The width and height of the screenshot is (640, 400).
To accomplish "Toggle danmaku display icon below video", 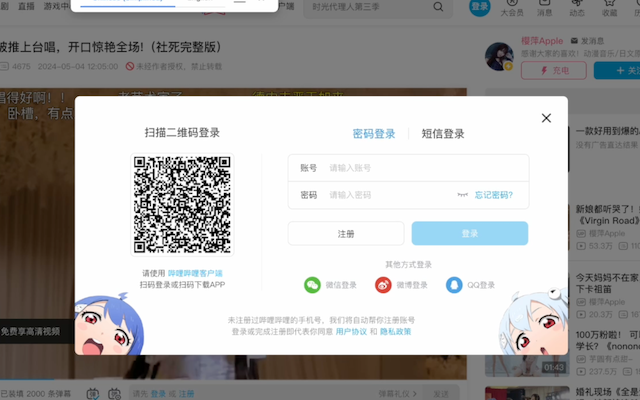I will [93, 394].
